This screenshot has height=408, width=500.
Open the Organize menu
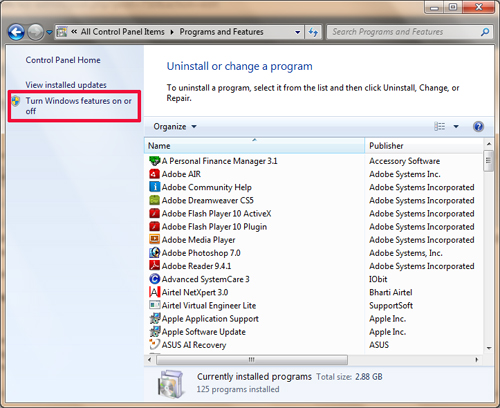[x=175, y=127]
